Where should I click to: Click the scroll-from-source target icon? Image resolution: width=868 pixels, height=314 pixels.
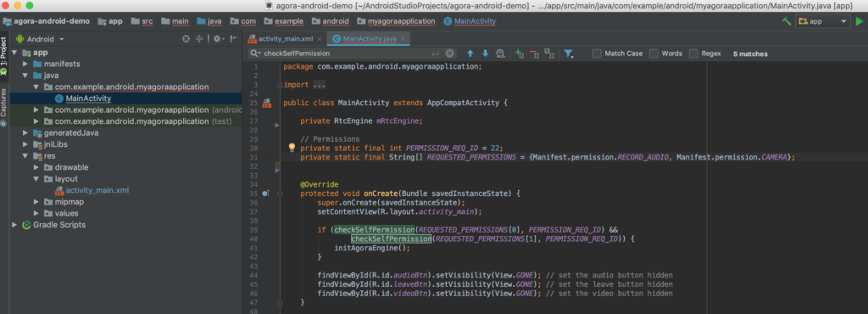pyautogui.click(x=186, y=39)
